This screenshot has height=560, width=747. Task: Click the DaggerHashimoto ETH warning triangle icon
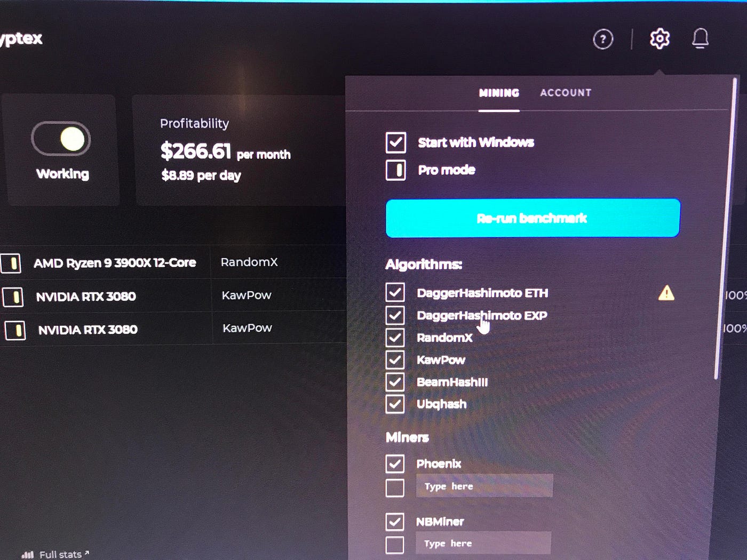click(x=666, y=293)
